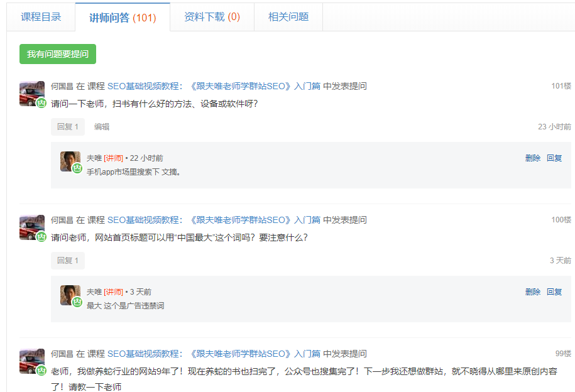
Task: Open the 资料下载 (0) tab
Action: (x=212, y=17)
